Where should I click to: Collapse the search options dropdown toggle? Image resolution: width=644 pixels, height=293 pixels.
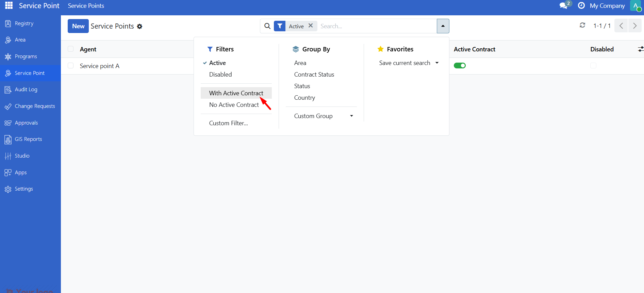(x=443, y=26)
